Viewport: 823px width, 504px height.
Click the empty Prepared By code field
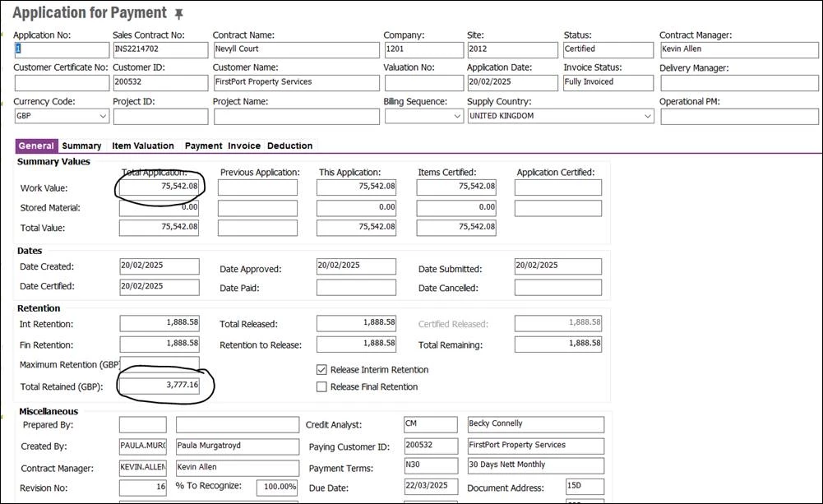tap(143, 425)
